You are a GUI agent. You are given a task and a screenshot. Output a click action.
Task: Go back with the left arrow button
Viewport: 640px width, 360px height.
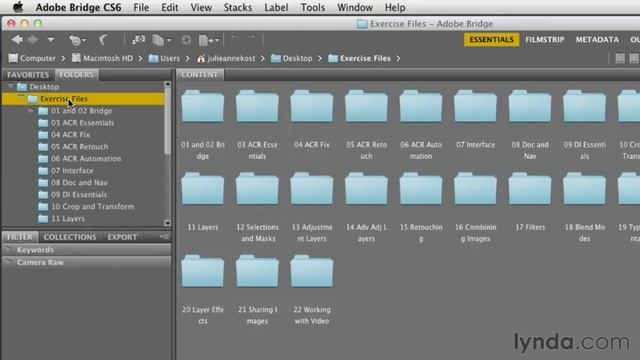pos(17,40)
